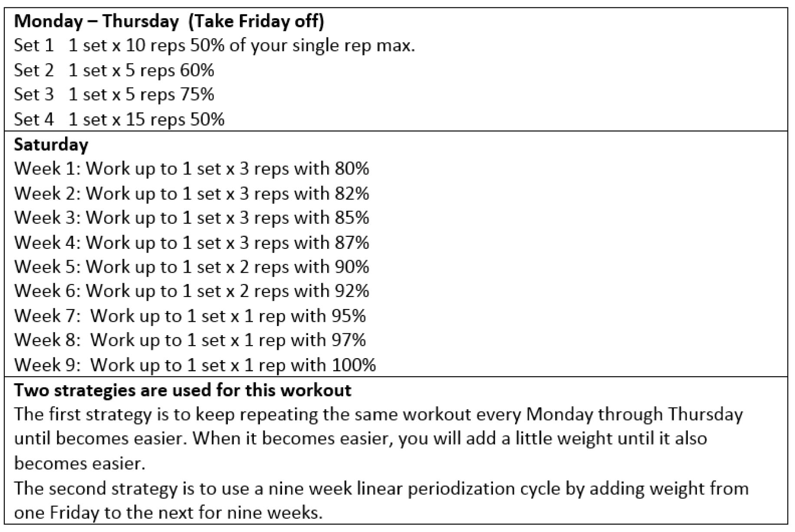Click the 'Monday – Thursday (Take Friday off)' heading
Image resolution: width=795 pixels, height=532 pixels.
tap(169, 21)
